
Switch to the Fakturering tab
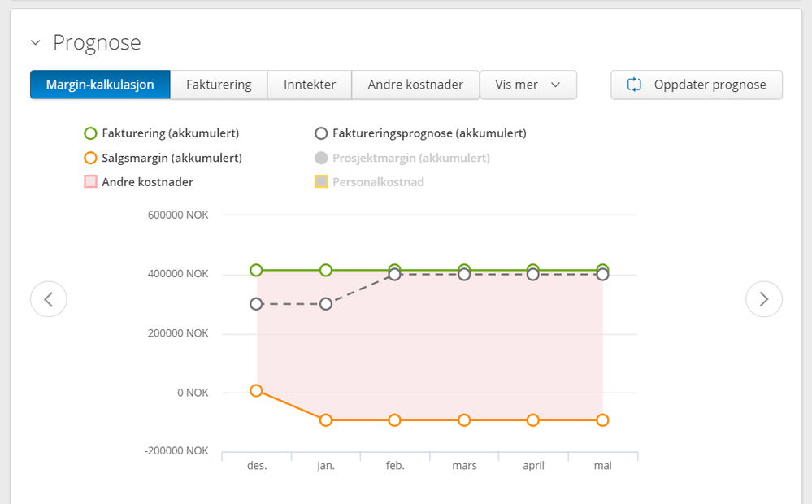(x=219, y=85)
